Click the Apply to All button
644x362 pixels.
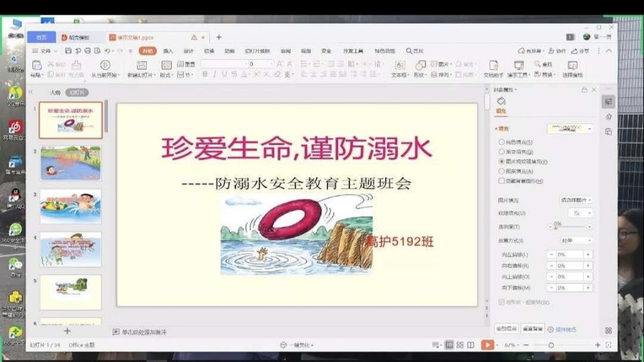coord(506,329)
